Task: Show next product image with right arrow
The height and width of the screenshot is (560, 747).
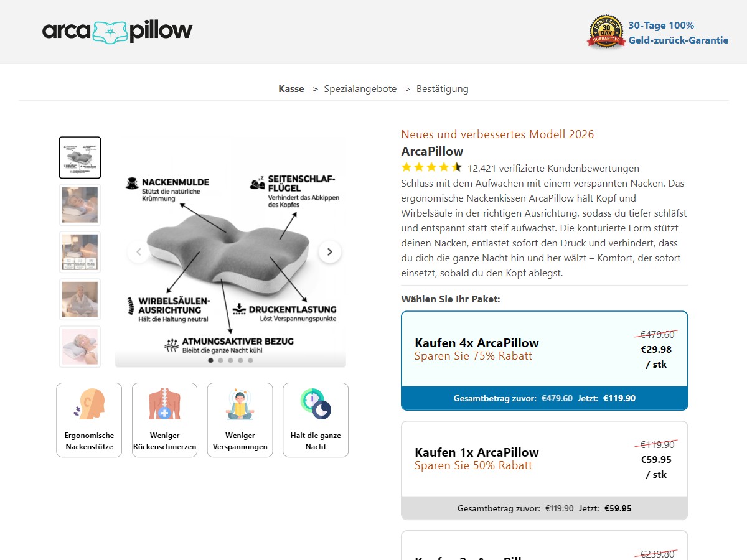Action: click(x=330, y=252)
